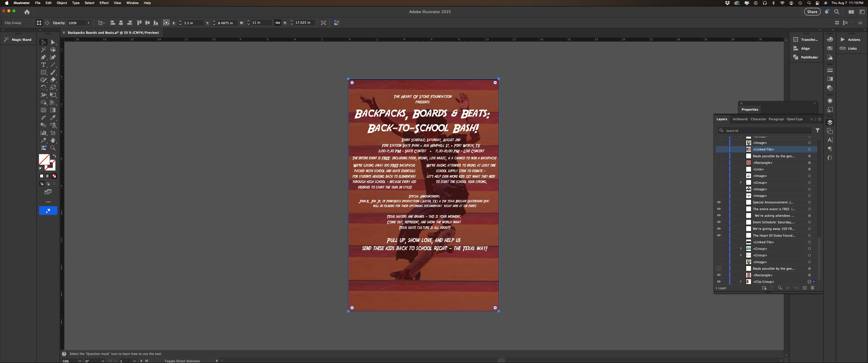Select the Free Transform tool
868x363 pixels.
click(53, 95)
